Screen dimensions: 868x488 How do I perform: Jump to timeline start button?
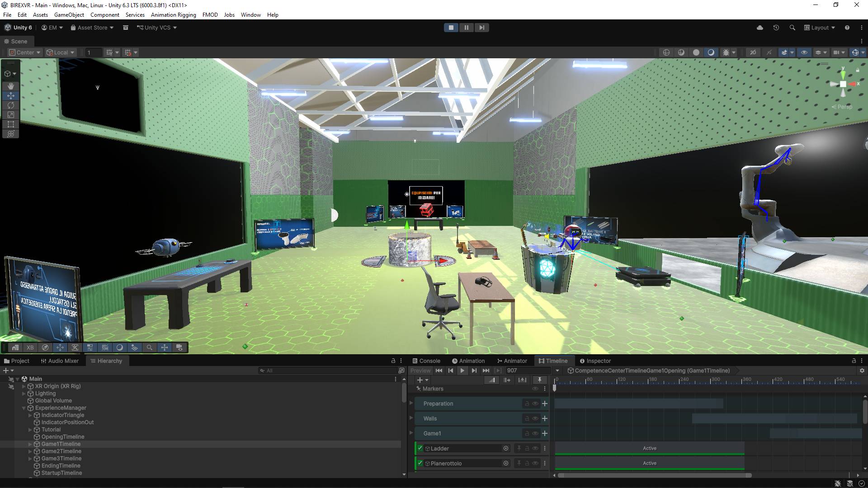pyautogui.click(x=439, y=371)
